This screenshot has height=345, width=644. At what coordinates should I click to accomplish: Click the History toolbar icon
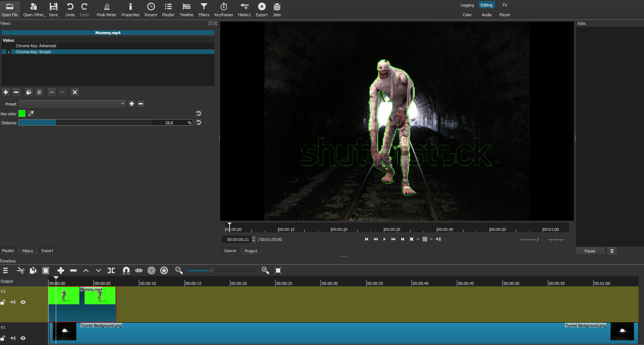pos(244,9)
